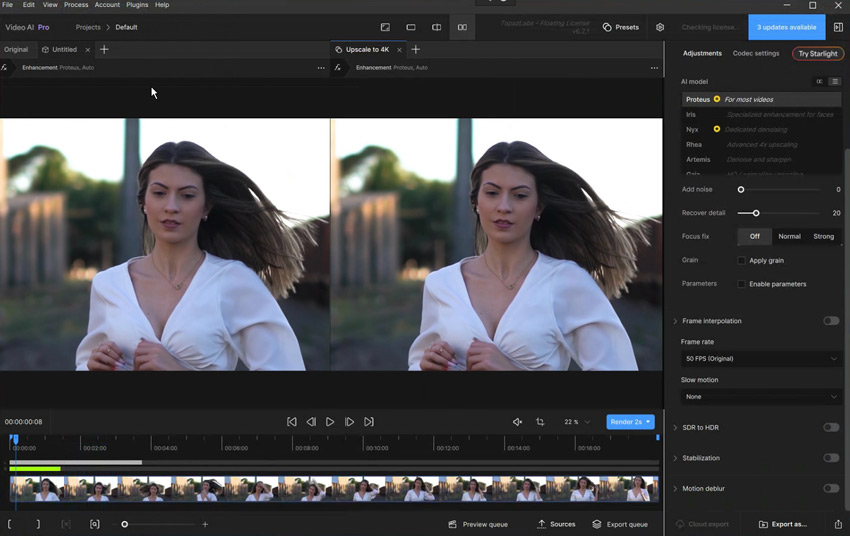
Task: Set Focus fix to Normal
Action: pos(789,236)
